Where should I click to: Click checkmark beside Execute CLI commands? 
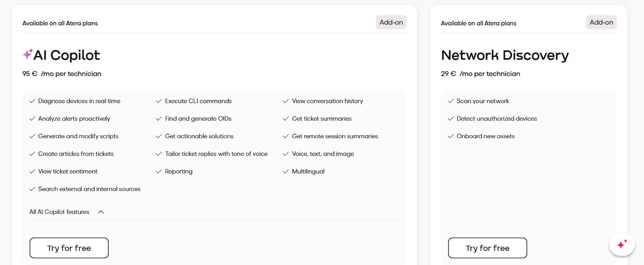click(159, 101)
